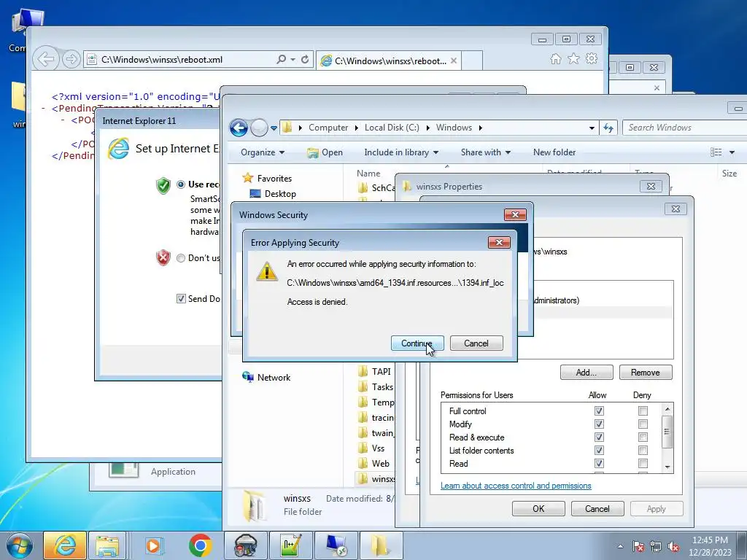Image resolution: width=747 pixels, height=560 pixels.
Task: Toggle Allow checkbox for Read permission
Action: pyautogui.click(x=599, y=463)
